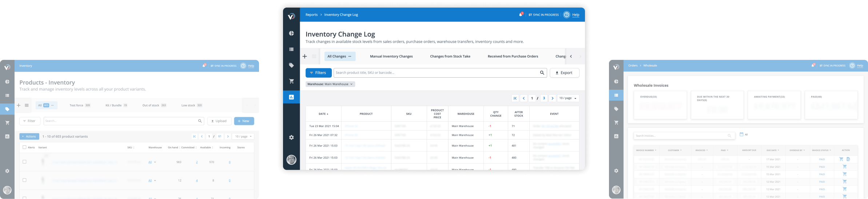
Task: Click the price tag icon in center sidebar
Action: tap(291, 65)
